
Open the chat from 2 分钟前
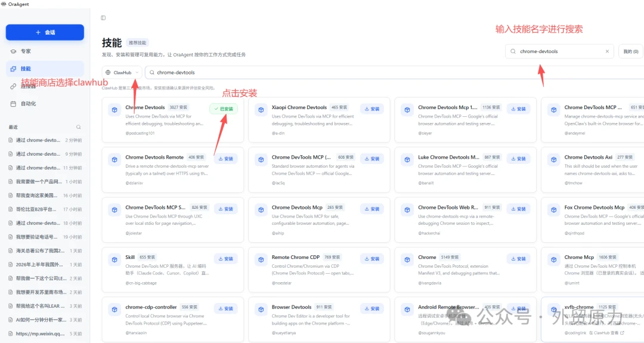[45, 140]
